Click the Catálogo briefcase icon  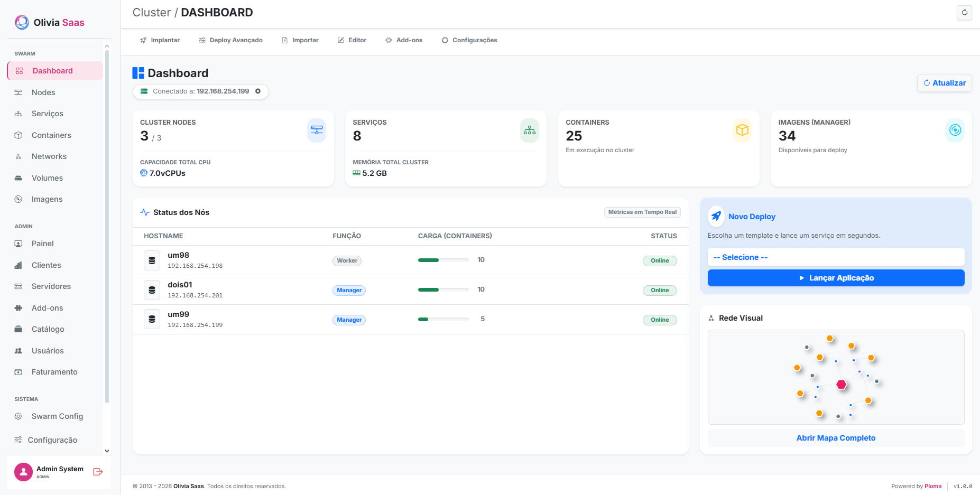pos(19,329)
